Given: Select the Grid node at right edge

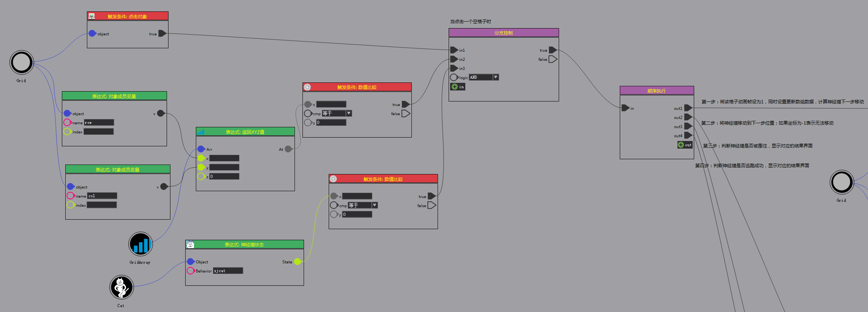Looking at the screenshot, I should (841, 182).
